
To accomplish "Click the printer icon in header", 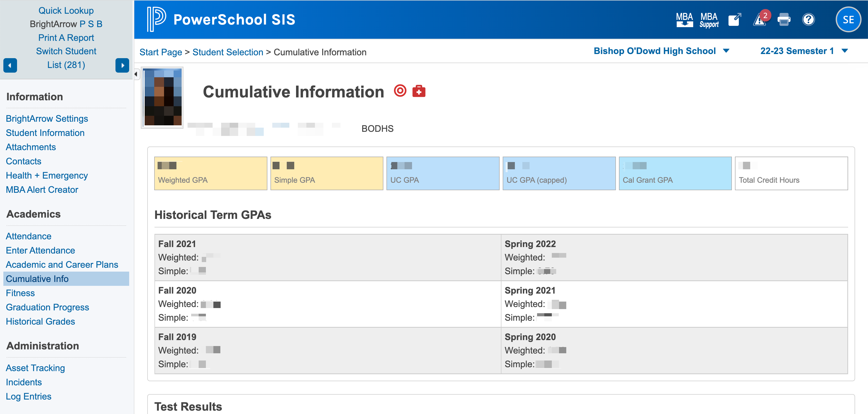I will (784, 20).
